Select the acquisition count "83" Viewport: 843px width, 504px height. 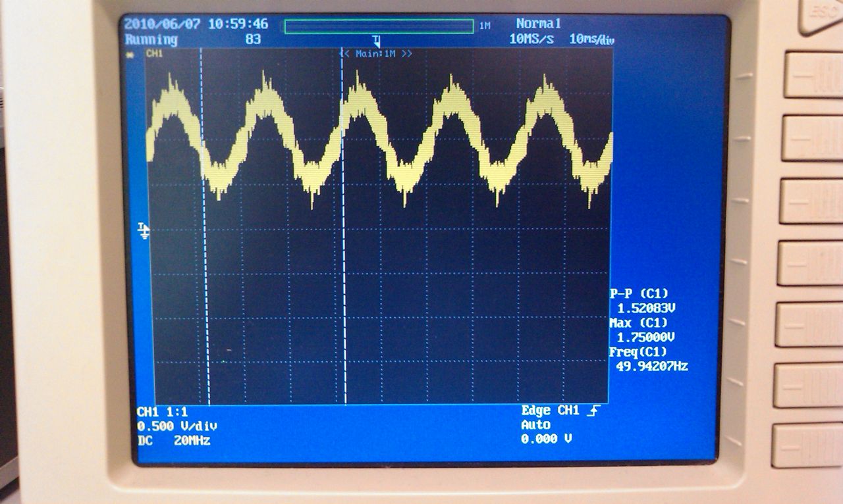253,39
